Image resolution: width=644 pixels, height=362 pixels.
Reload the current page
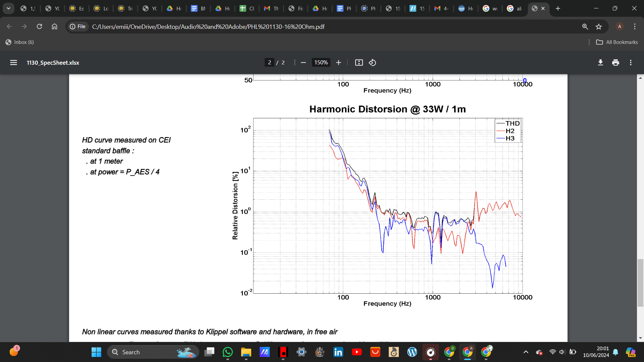[x=39, y=26]
